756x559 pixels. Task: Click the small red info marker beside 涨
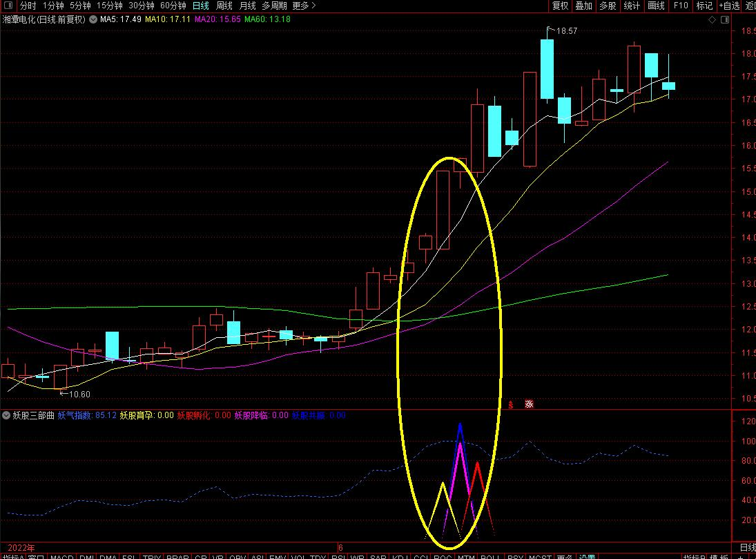pyautogui.click(x=511, y=405)
